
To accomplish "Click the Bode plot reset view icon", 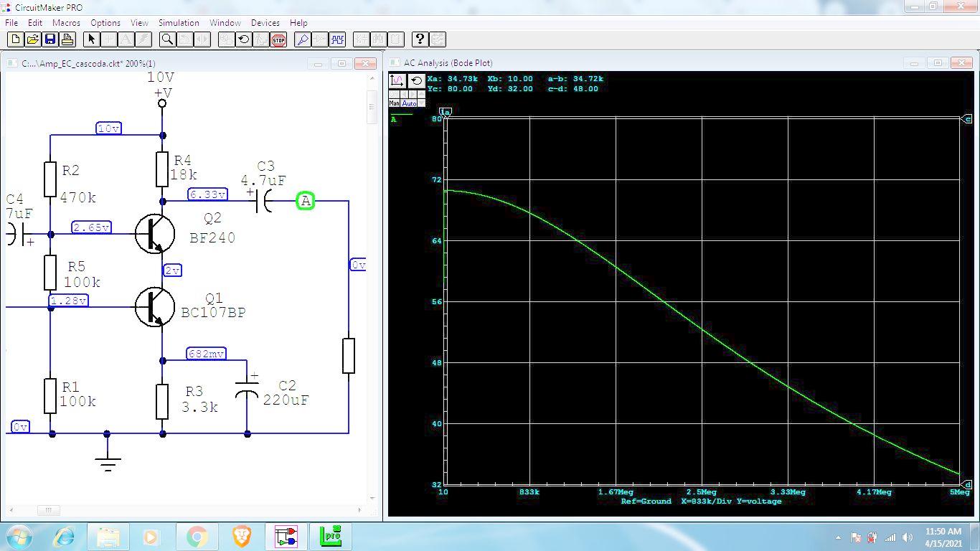I will (417, 81).
